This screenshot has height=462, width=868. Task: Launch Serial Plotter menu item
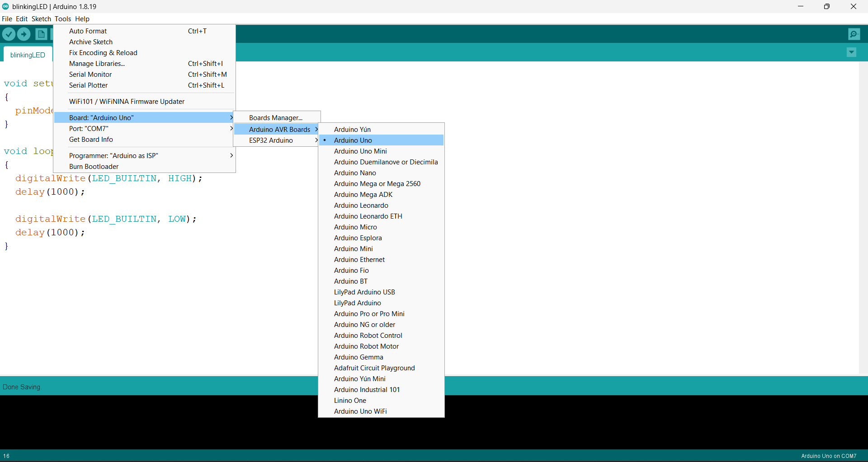click(145, 85)
